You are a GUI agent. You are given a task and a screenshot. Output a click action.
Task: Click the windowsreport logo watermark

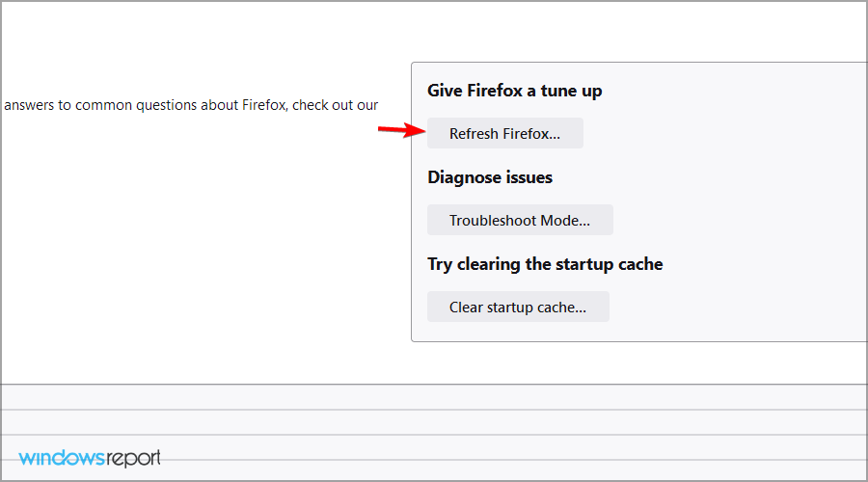pyautogui.click(x=90, y=458)
